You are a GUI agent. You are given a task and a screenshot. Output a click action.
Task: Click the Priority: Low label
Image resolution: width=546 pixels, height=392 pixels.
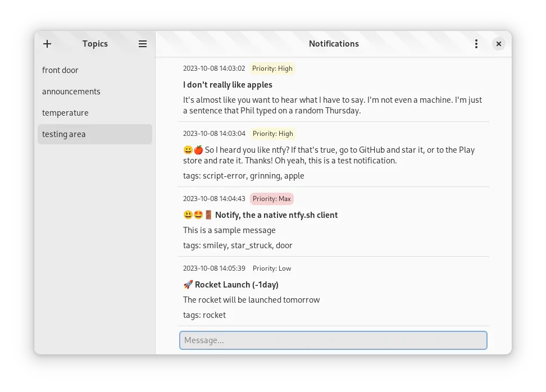(x=272, y=268)
